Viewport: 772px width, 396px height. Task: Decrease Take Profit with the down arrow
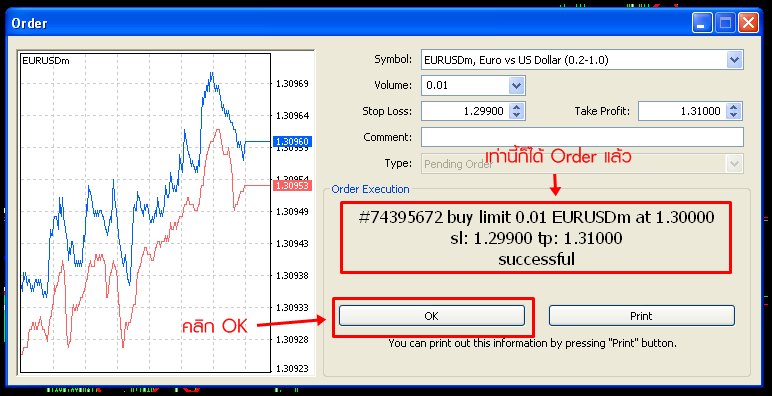click(x=734, y=115)
